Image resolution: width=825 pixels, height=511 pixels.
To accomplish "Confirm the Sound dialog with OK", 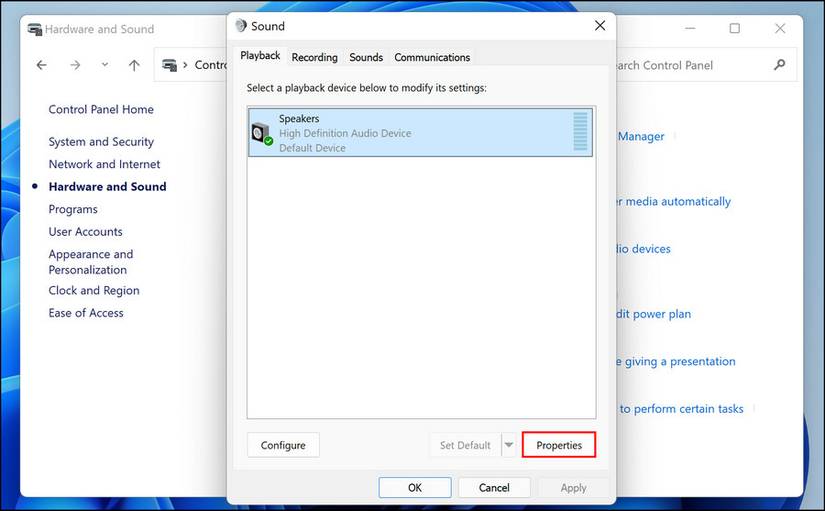I will pos(415,488).
